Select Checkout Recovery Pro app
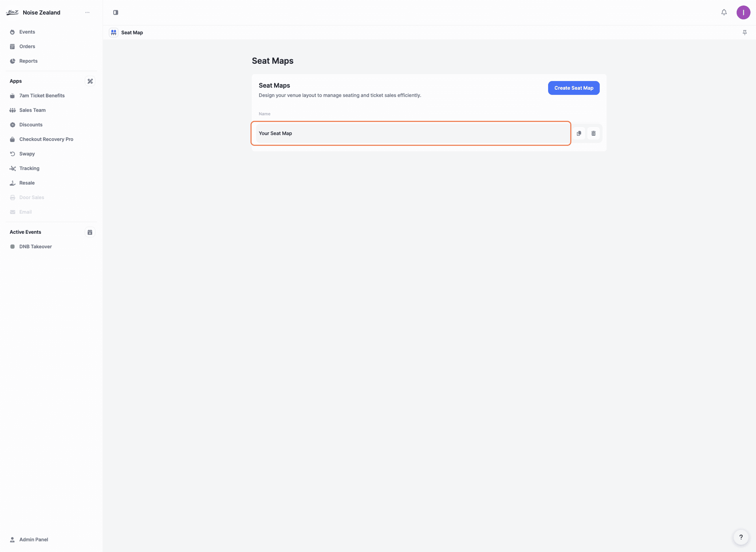 click(46, 139)
